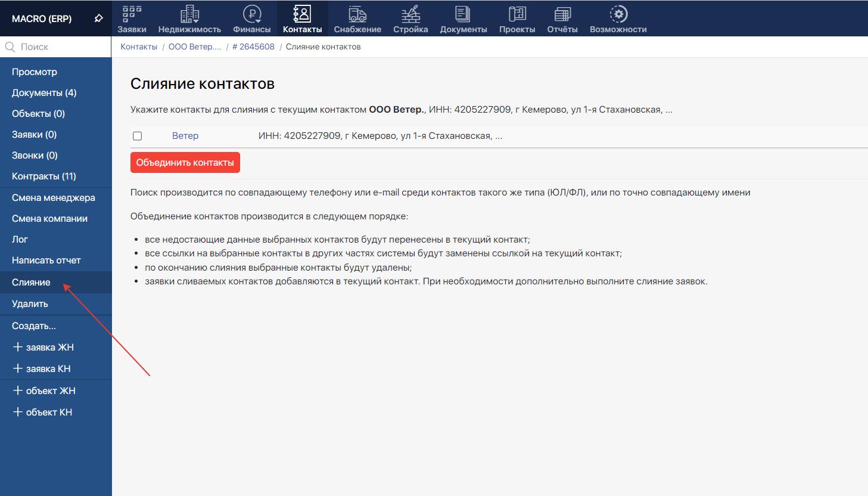Open the Финансы ruble icon

point(251,14)
